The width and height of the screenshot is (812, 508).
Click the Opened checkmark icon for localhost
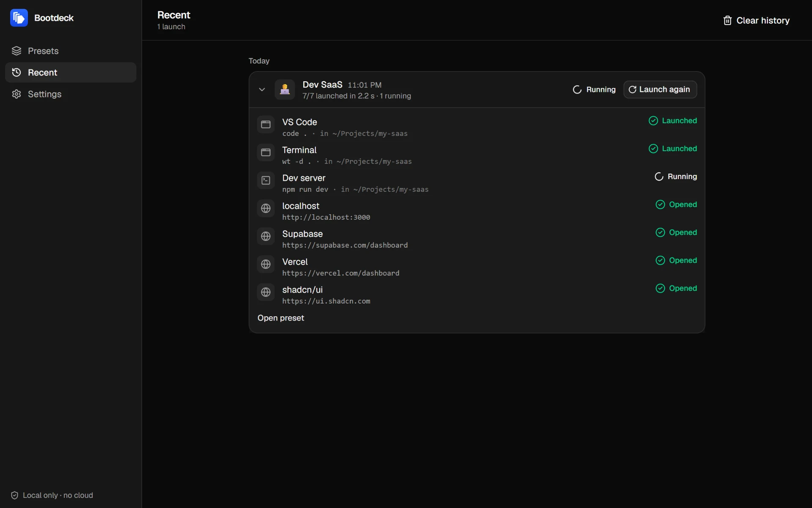click(x=660, y=204)
